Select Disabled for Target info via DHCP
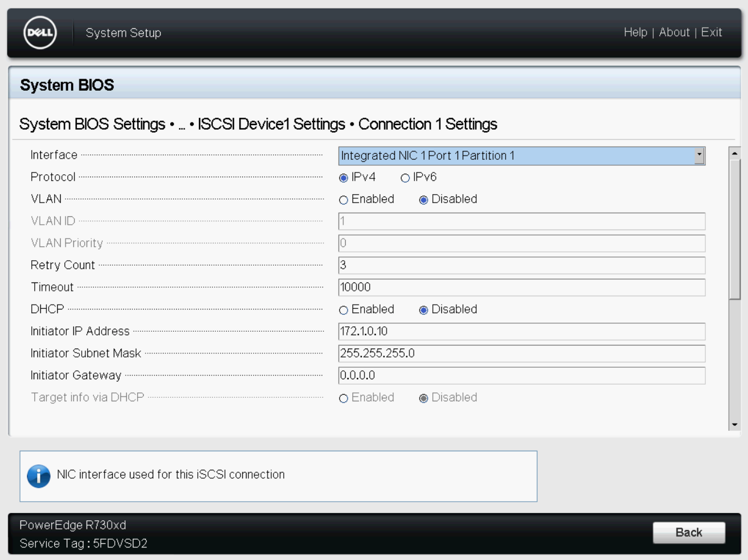748x560 pixels. tap(423, 398)
